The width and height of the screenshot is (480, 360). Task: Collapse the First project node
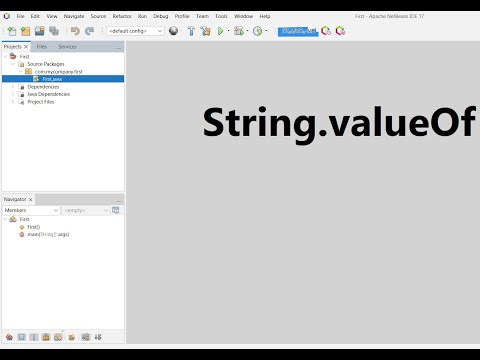(5, 56)
